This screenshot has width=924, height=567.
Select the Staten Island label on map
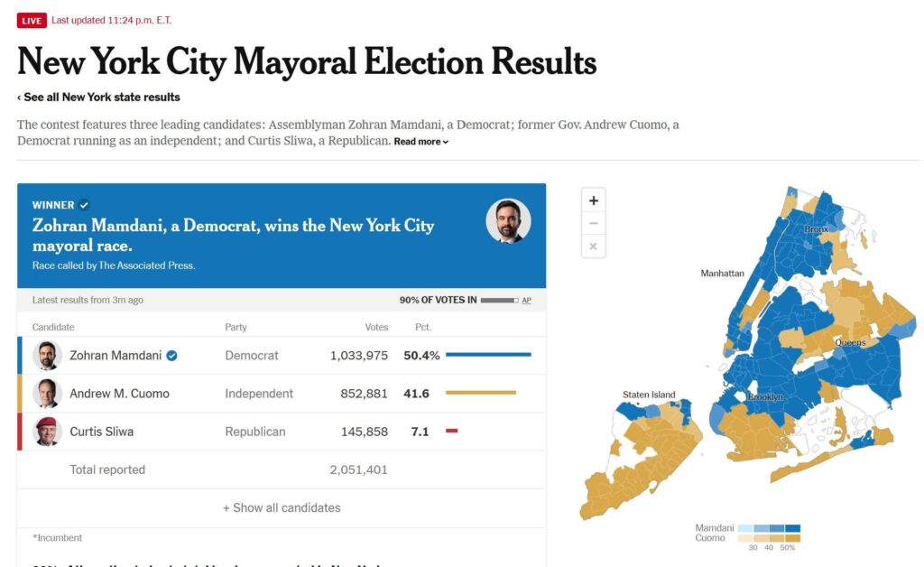click(x=649, y=395)
